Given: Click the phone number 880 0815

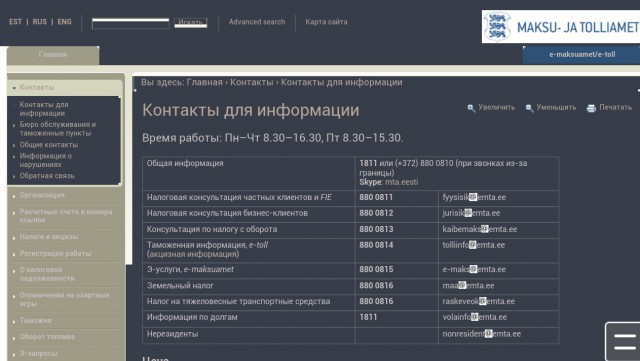Looking at the screenshot, I should click(x=376, y=270).
